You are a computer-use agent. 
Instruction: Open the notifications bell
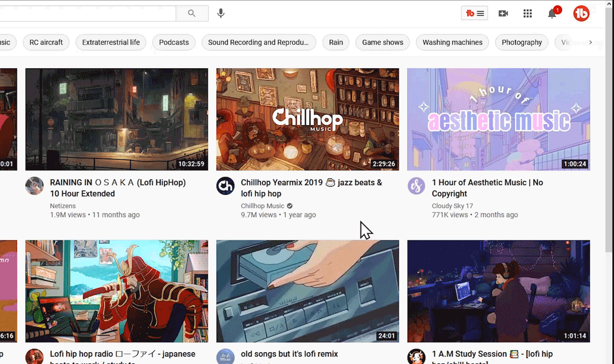[x=552, y=13]
